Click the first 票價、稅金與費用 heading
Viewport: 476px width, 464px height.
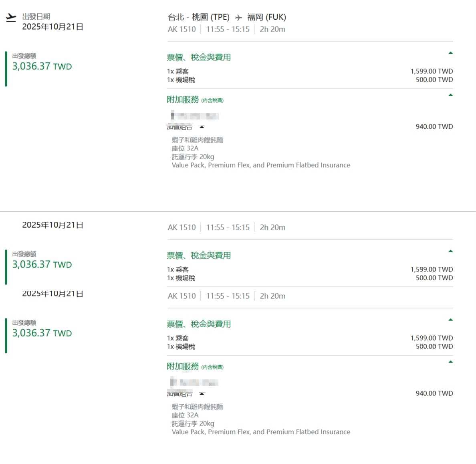pyautogui.click(x=199, y=57)
